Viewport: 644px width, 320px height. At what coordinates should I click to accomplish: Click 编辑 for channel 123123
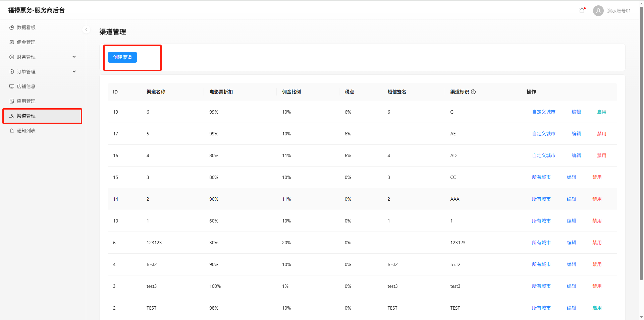(571, 243)
